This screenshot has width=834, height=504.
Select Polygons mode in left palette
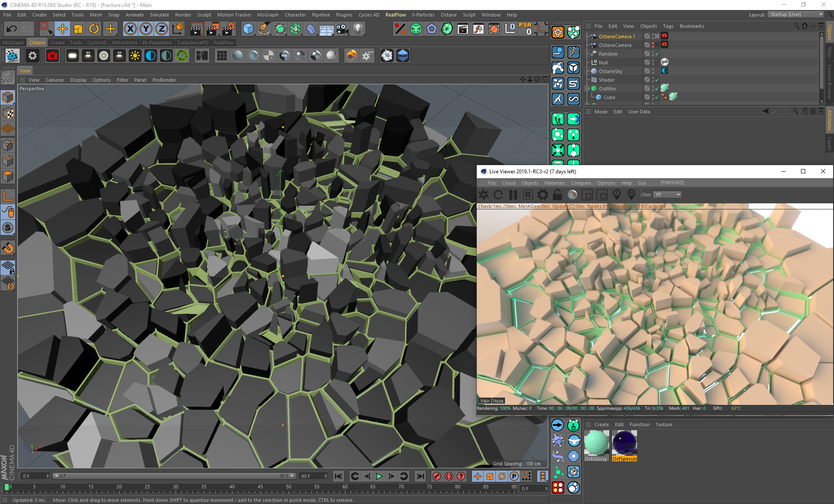point(8,176)
